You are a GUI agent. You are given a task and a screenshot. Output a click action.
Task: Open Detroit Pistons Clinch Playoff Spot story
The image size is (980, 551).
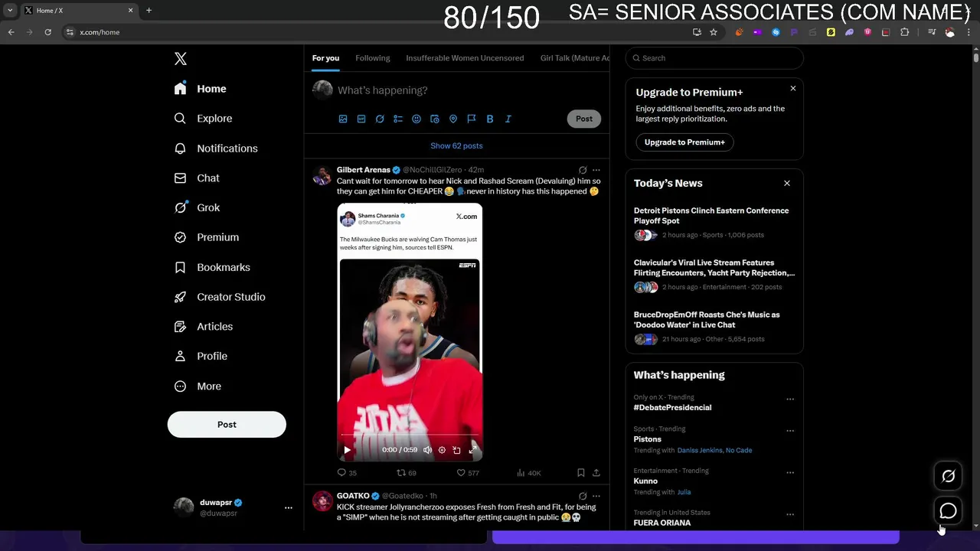711,216
